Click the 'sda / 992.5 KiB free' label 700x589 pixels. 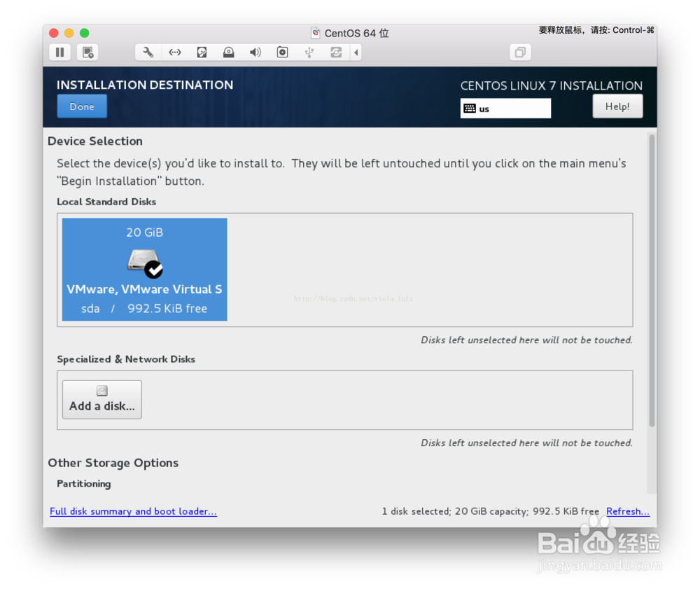[x=144, y=309]
